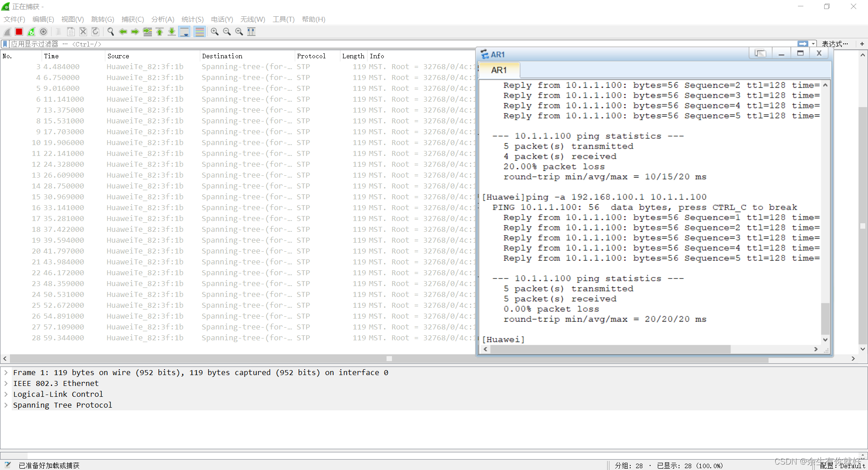
Task: Sort packets by Destination column header
Action: point(247,56)
